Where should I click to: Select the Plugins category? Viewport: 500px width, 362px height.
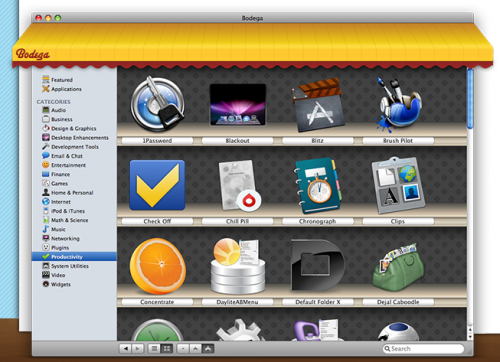click(56, 247)
